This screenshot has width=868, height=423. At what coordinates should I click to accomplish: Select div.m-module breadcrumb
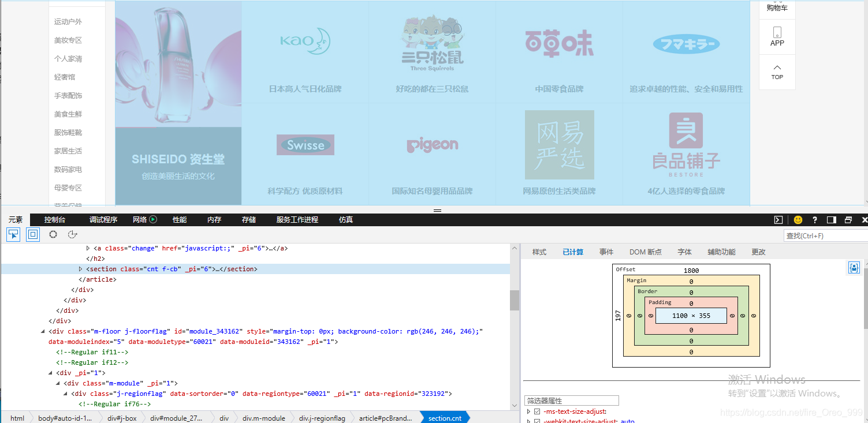pyautogui.click(x=263, y=418)
